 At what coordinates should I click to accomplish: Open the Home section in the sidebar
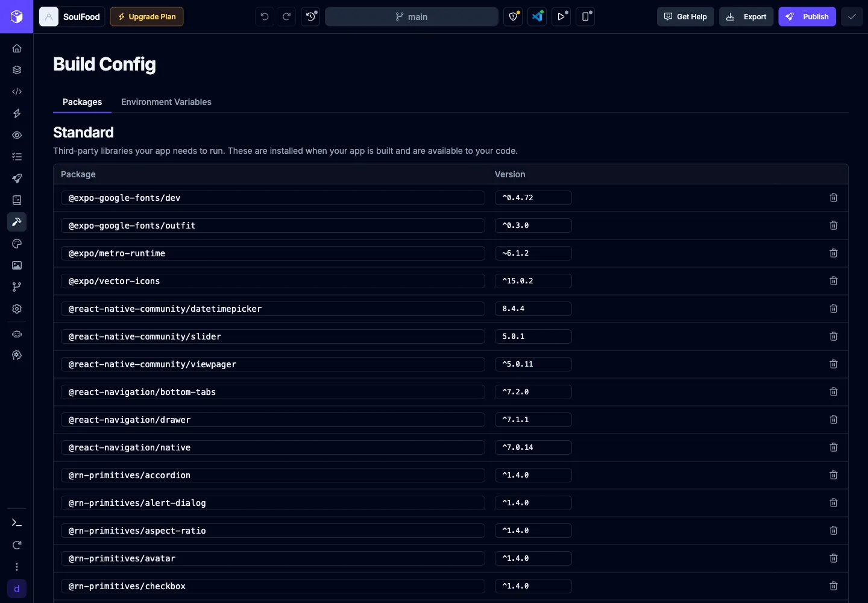click(x=17, y=48)
